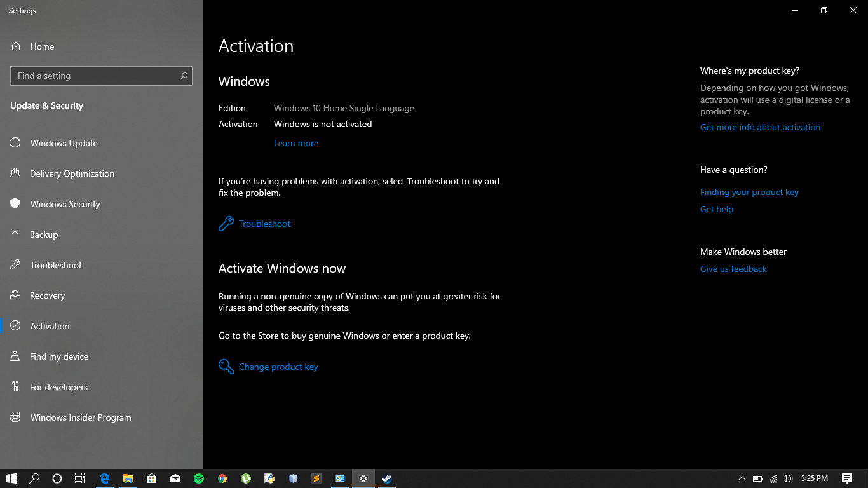Open Task View on the taskbar
This screenshot has height=488, width=868.
click(x=80, y=478)
